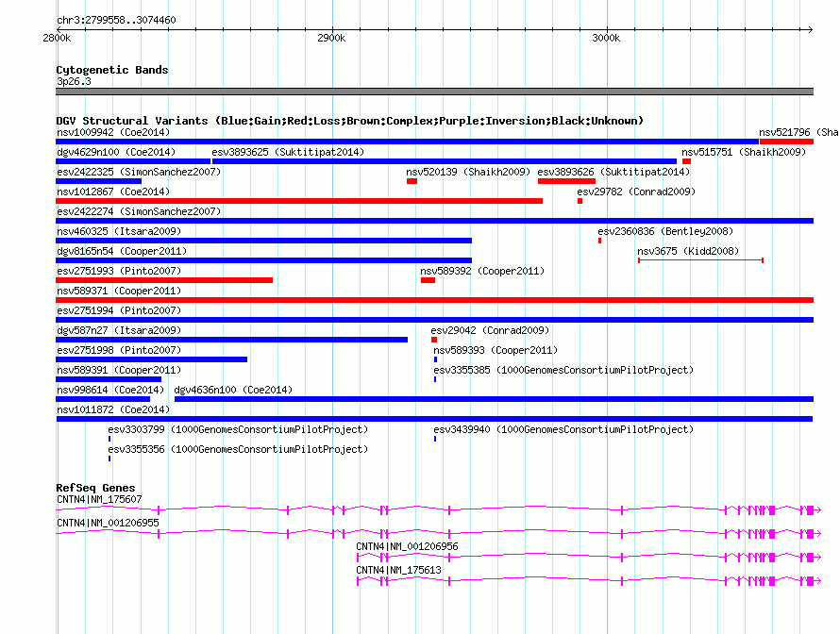The height and width of the screenshot is (634, 840).
Task: Click the CNTN4|NM_175607 gene label
Action: [99, 500]
